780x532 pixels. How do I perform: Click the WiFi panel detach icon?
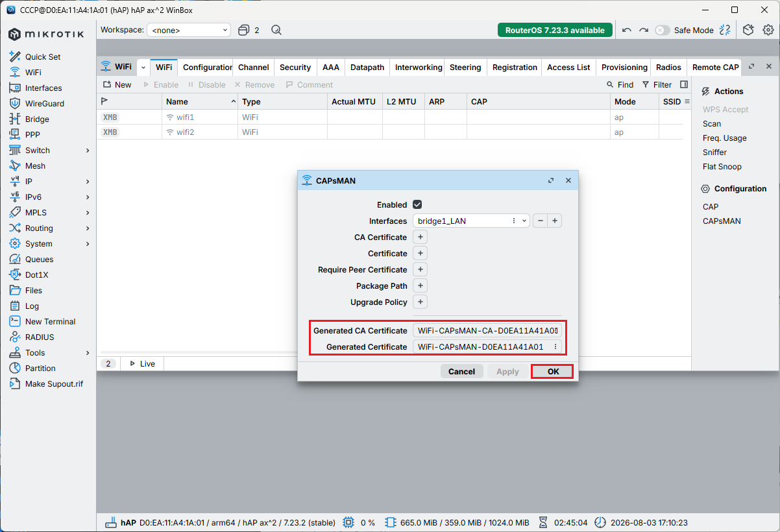tap(751, 66)
